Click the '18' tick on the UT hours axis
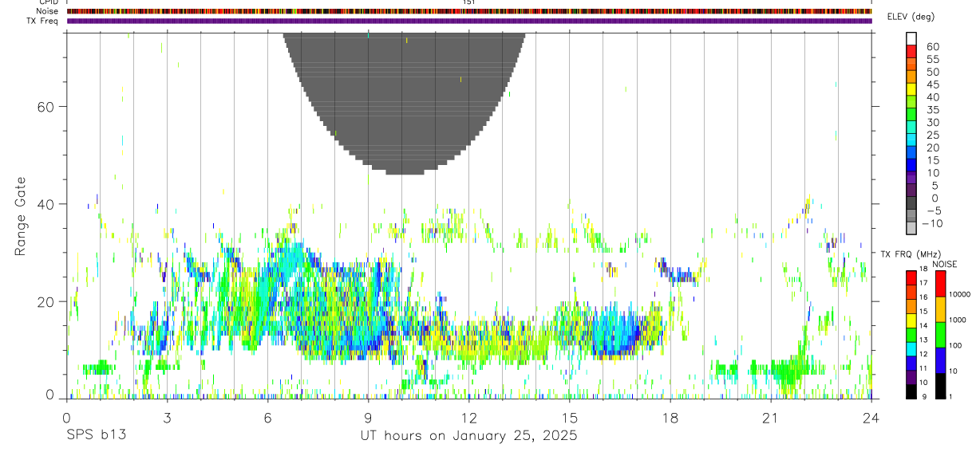 coord(670,418)
